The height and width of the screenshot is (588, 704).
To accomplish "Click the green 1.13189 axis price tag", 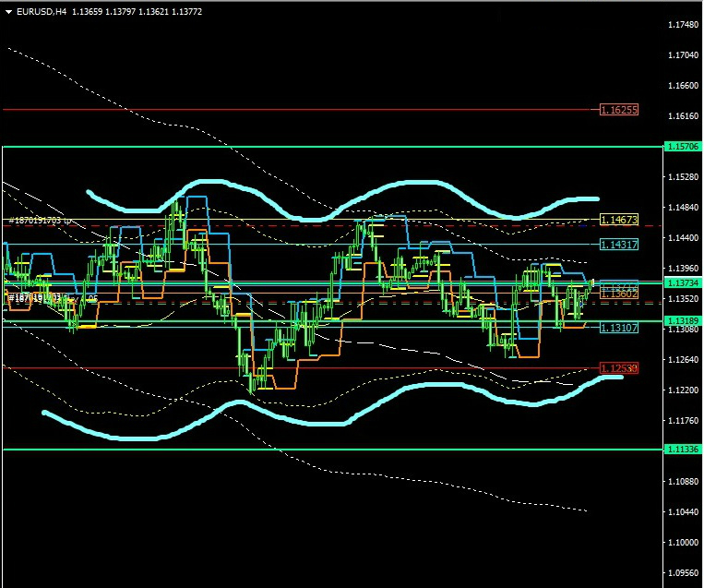I will point(683,320).
